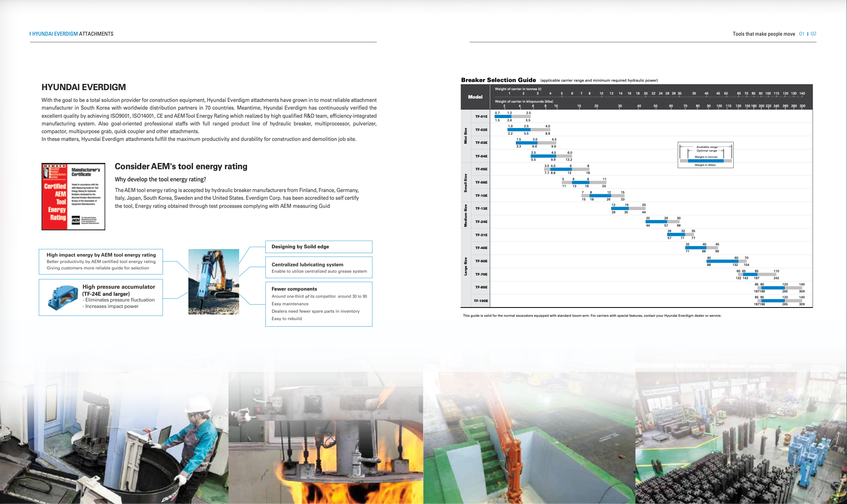Select the TF-10E model row label

[x=481, y=196]
